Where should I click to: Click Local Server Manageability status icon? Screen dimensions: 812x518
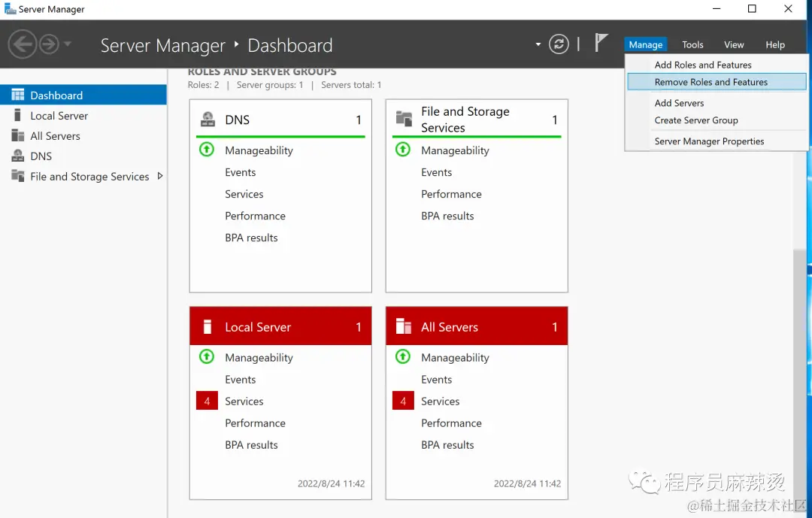click(207, 357)
